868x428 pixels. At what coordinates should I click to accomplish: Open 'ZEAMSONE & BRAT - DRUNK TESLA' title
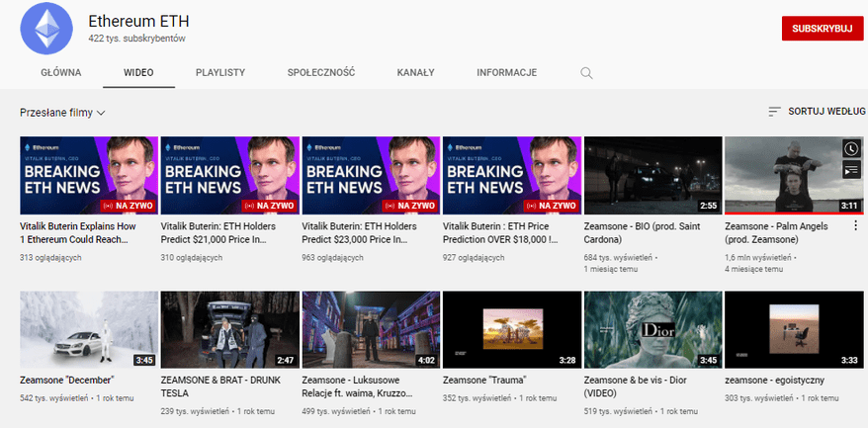click(220, 386)
